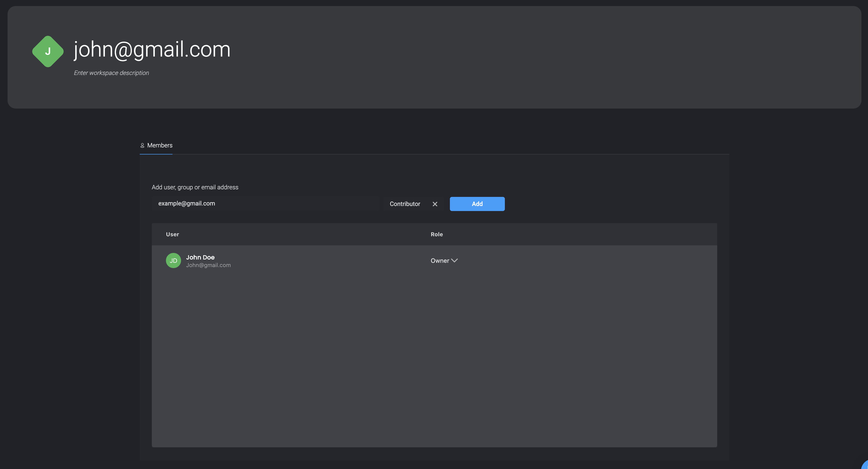The height and width of the screenshot is (469, 868).
Task: Click John Doe's JD avatar circle
Action: click(173, 261)
